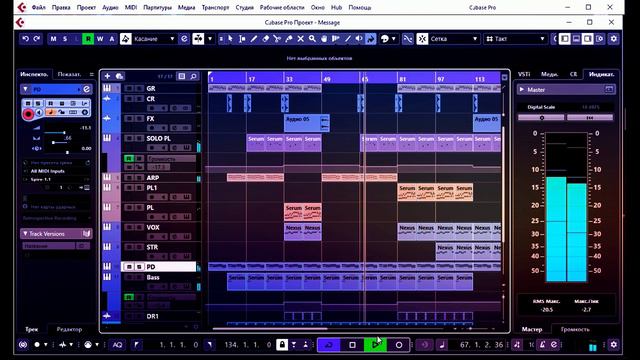This screenshot has width=640, height=360.
Task: Select the Glue tool
Action: [x=289, y=39]
